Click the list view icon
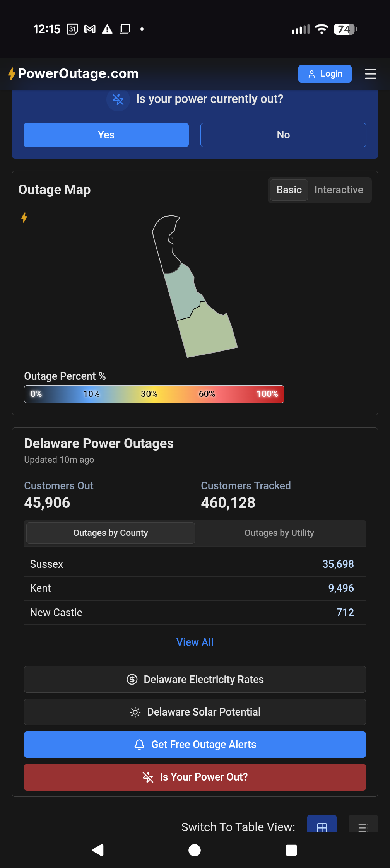The height and width of the screenshot is (868, 390). coord(363,826)
